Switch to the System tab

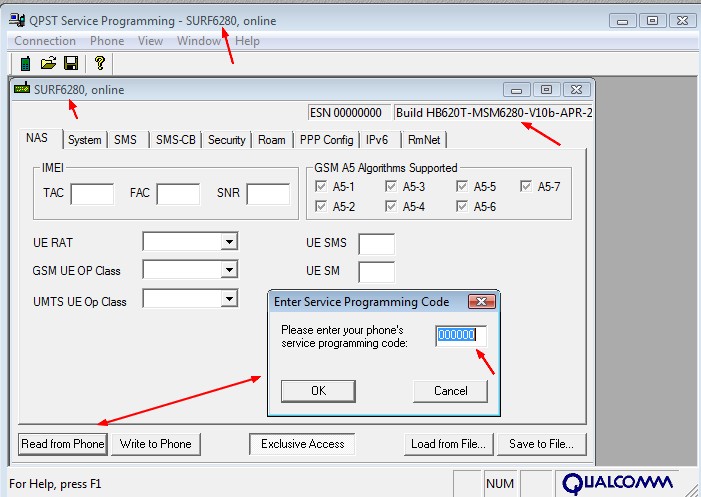[x=84, y=140]
